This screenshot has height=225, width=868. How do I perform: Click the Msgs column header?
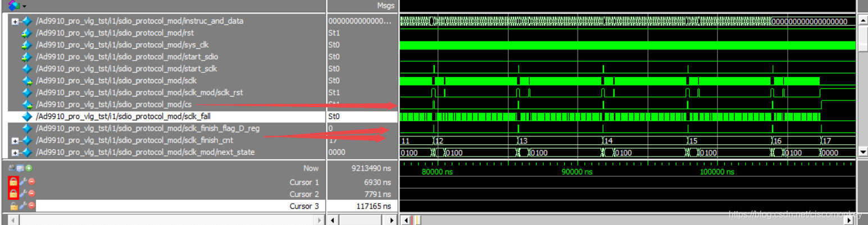click(x=386, y=5)
